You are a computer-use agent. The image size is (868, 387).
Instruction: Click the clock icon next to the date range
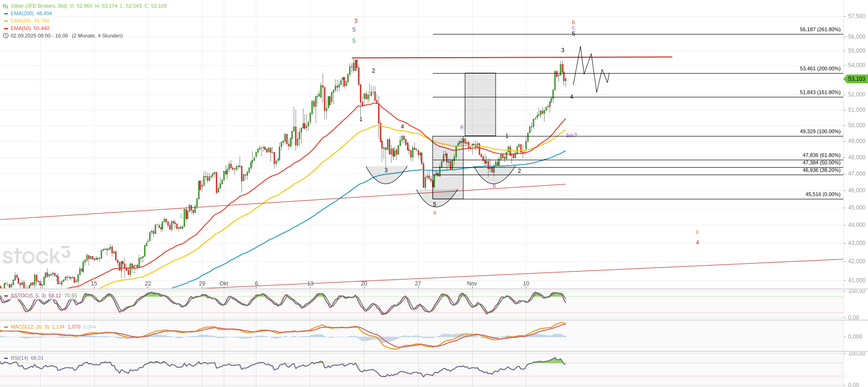pyautogui.click(x=6, y=36)
